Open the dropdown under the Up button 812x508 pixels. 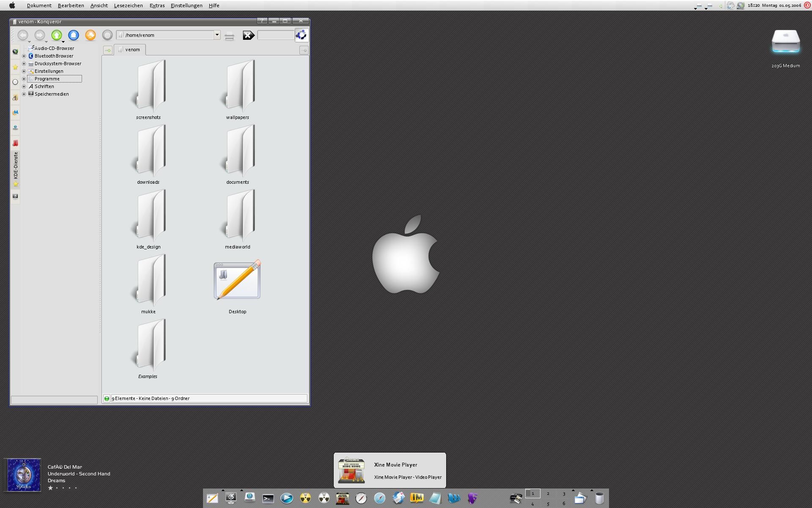click(x=63, y=42)
